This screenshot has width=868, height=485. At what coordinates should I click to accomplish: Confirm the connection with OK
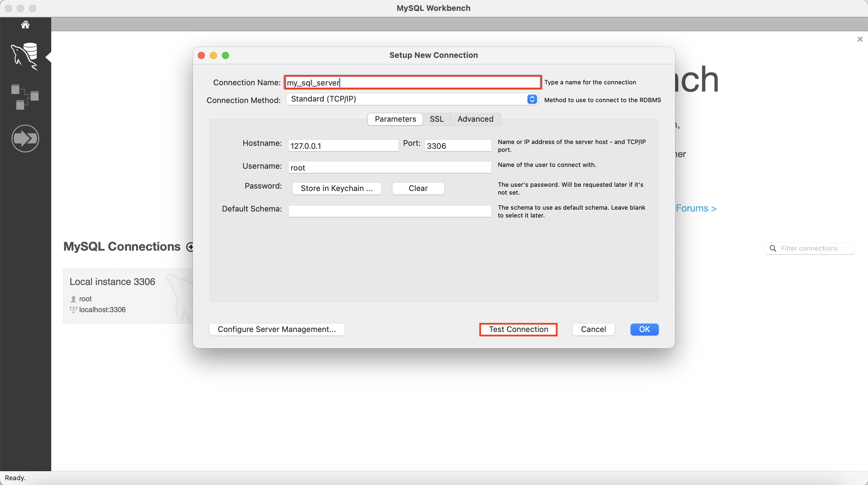pos(644,329)
